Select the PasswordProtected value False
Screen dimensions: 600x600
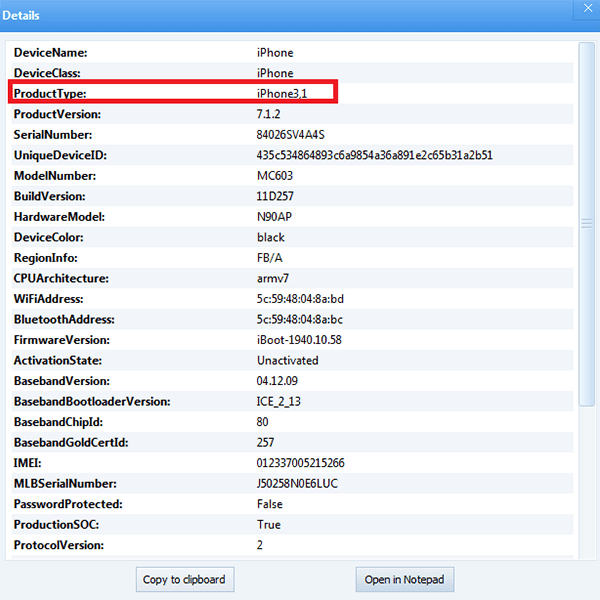click(270, 504)
